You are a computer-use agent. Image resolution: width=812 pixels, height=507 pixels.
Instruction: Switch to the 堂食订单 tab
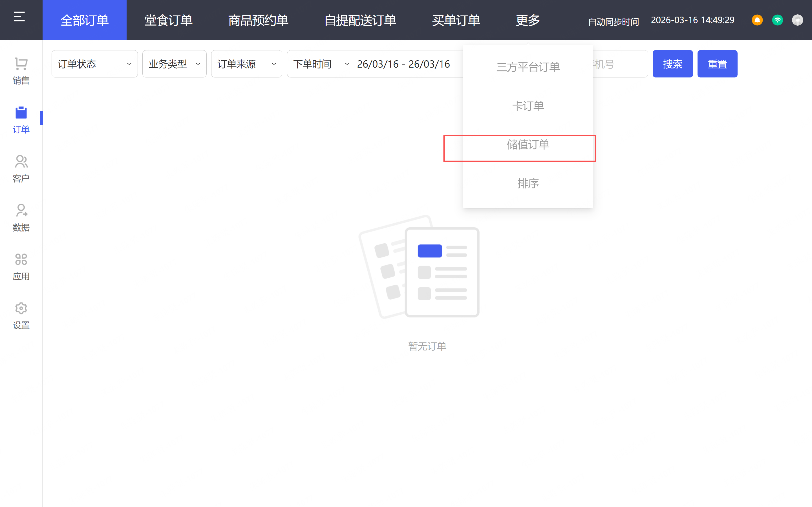[x=168, y=20]
